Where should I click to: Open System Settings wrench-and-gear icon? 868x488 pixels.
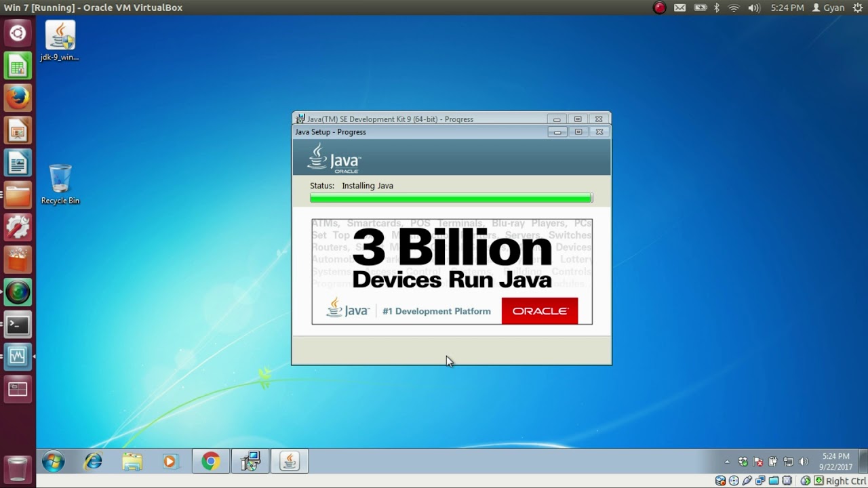point(18,228)
